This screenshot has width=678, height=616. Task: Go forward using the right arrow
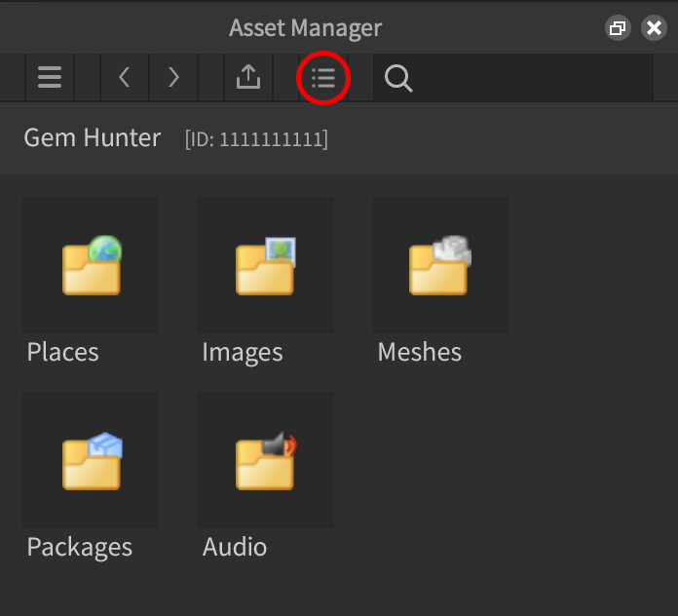[173, 78]
